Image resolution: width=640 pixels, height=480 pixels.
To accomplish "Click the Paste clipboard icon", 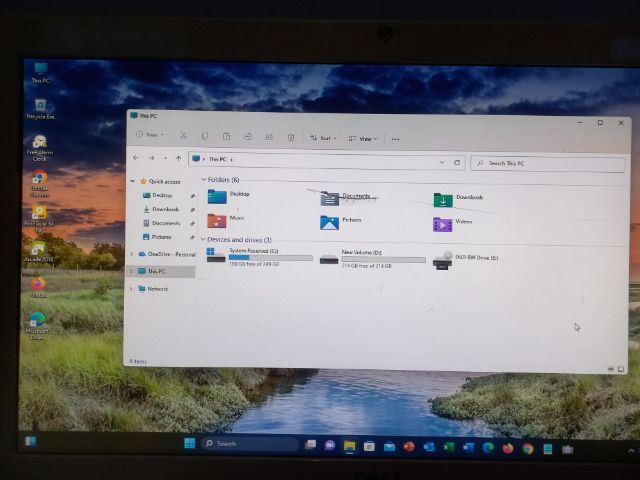I will pos(227,136).
